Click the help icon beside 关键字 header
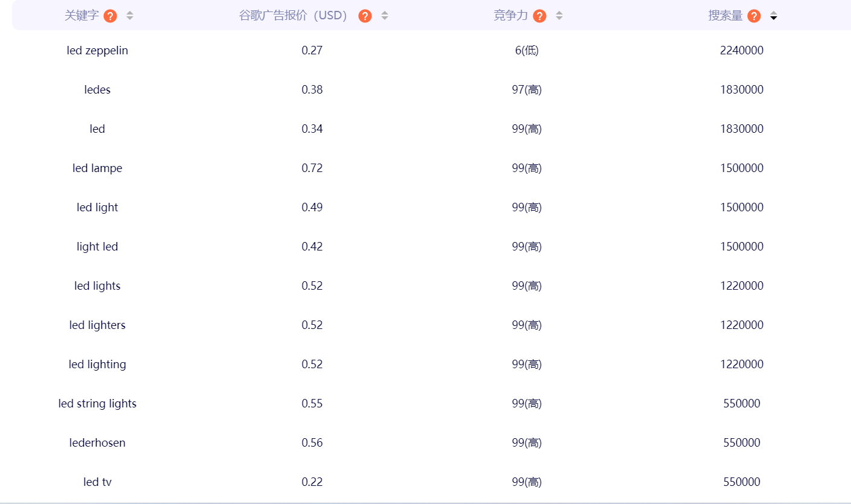This screenshot has width=851, height=504. pos(110,16)
